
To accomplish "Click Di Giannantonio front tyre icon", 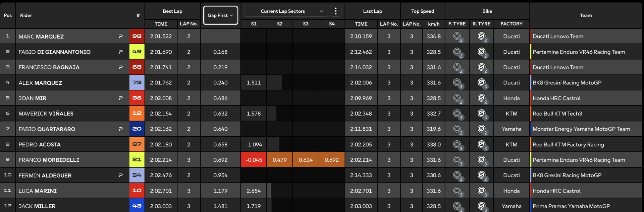I will 458,52.
